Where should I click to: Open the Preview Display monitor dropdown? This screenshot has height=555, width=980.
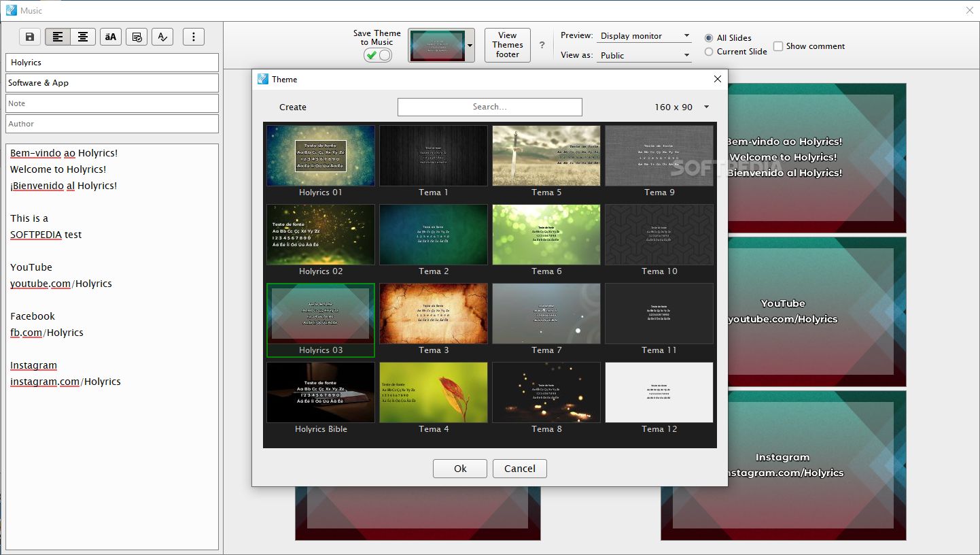pyautogui.click(x=644, y=36)
